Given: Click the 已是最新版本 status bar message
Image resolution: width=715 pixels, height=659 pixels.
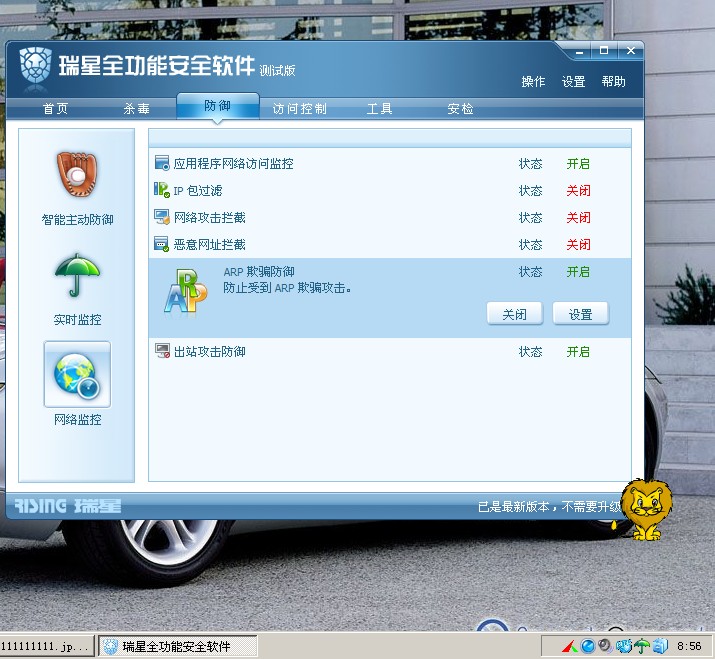Looking at the screenshot, I should pyautogui.click(x=549, y=506).
